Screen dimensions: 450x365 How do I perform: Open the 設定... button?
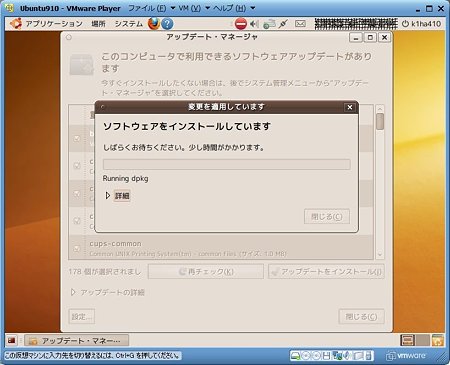[82, 316]
